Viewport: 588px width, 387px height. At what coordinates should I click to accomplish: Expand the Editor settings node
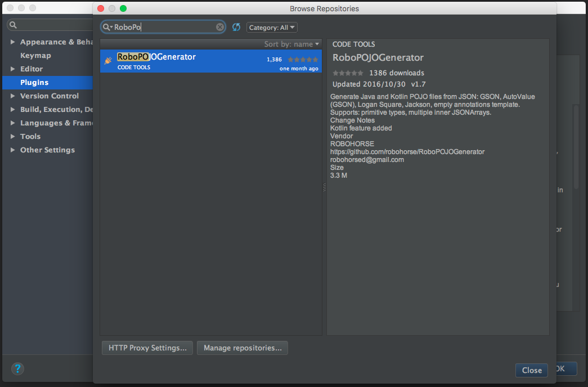[x=12, y=69]
